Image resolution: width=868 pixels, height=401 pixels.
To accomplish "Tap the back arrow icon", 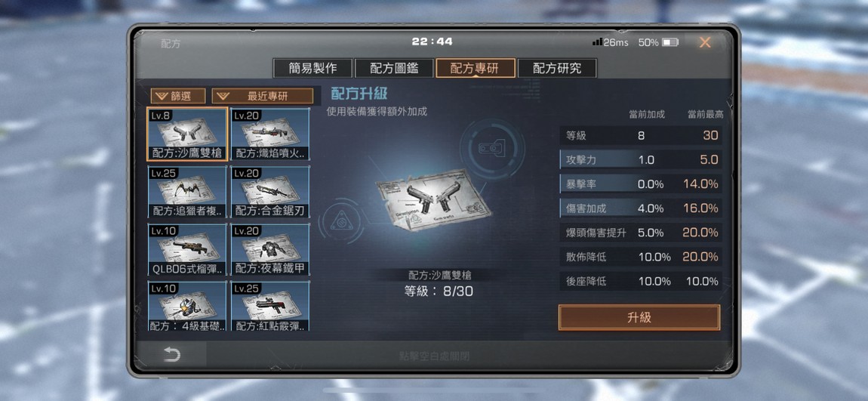I will pyautogui.click(x=171, y=355).
